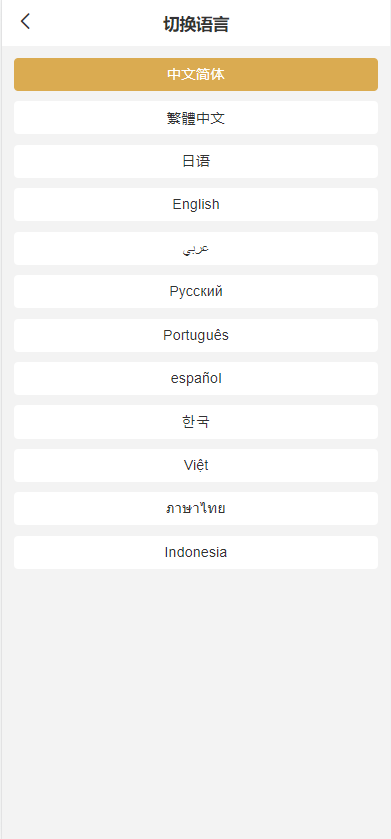Tap the currently highlighted gold language button

196,74
